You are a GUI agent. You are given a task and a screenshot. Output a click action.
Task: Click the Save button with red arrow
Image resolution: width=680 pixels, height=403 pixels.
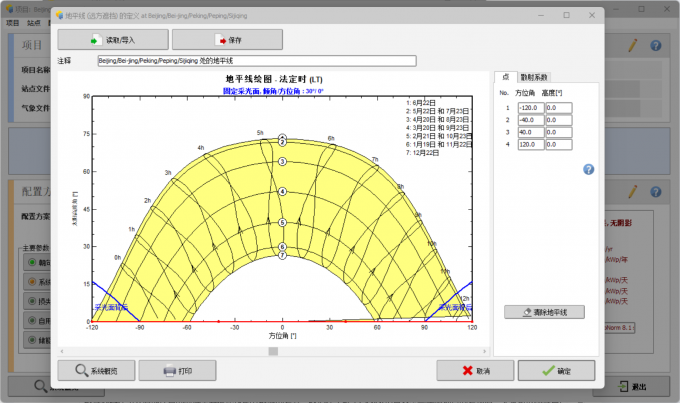pos(227,40)
